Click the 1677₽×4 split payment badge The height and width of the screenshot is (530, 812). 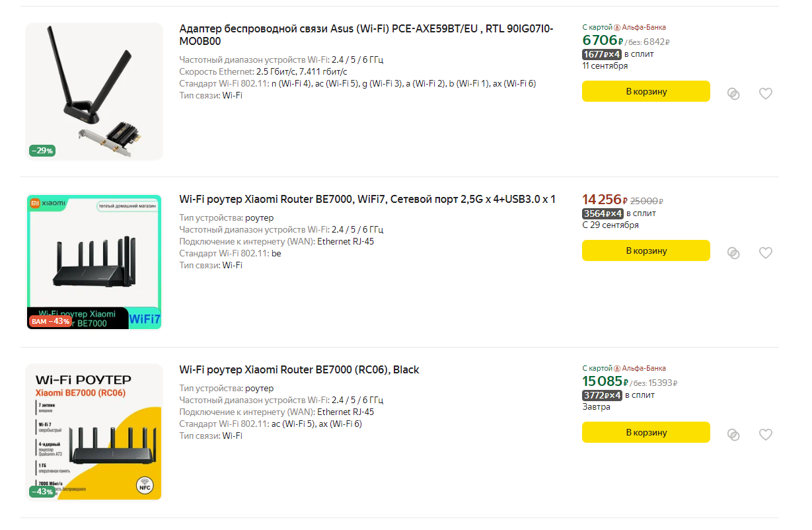(x=602, y=54)
